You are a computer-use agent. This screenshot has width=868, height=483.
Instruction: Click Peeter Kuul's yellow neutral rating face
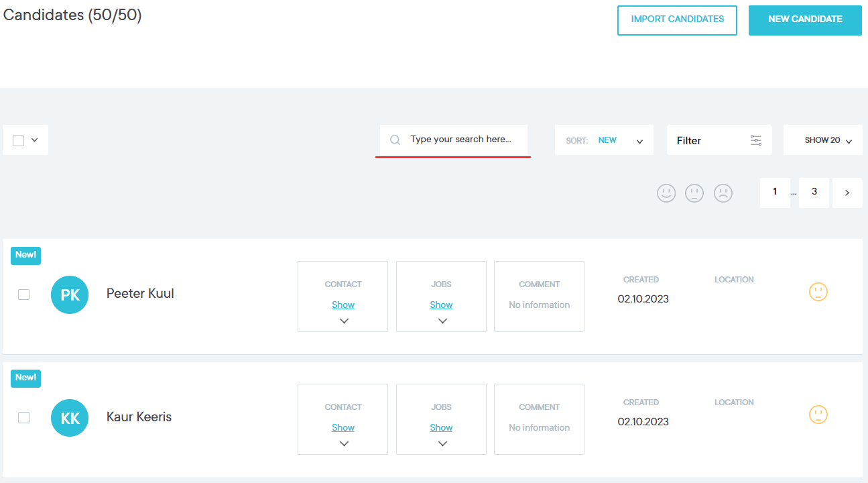click(818, 292)
